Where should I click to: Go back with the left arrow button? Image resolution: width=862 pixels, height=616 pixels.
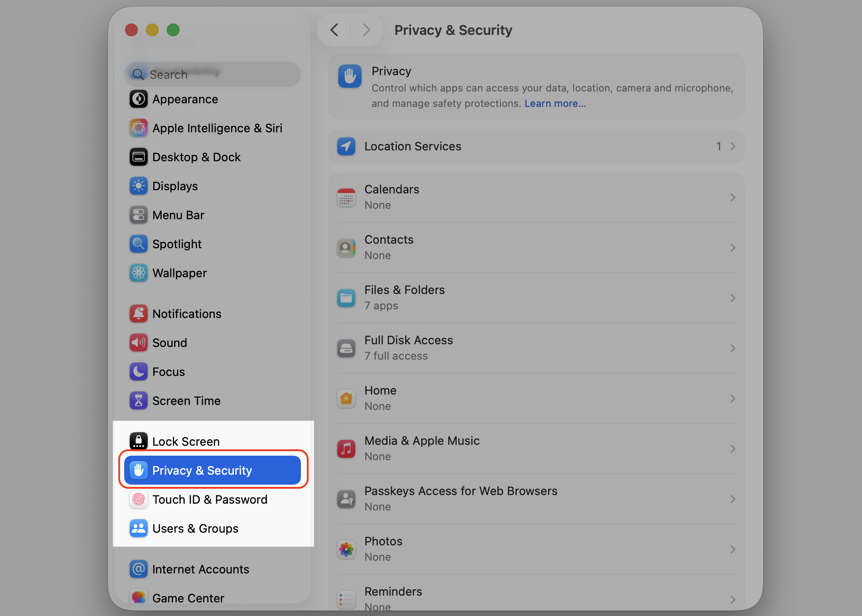(x=334, y=30)
